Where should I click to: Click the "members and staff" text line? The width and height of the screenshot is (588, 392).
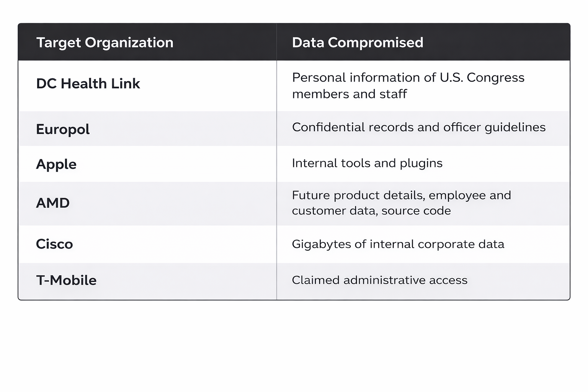tap(349, 94)
